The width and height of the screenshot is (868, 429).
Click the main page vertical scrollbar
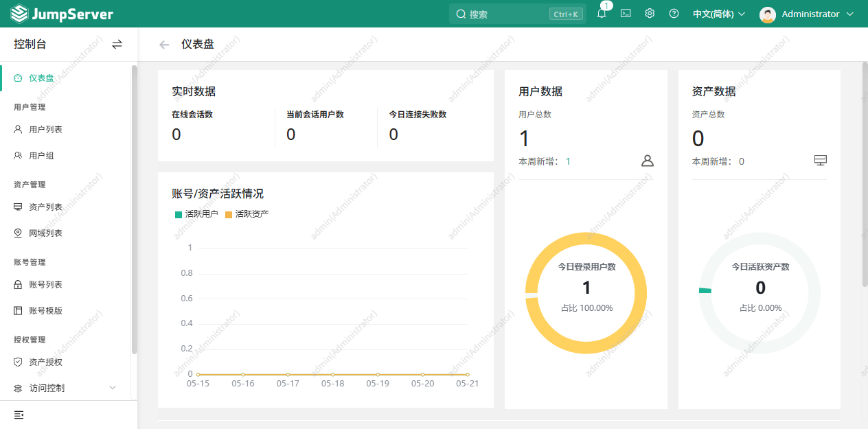coord(865,175)
